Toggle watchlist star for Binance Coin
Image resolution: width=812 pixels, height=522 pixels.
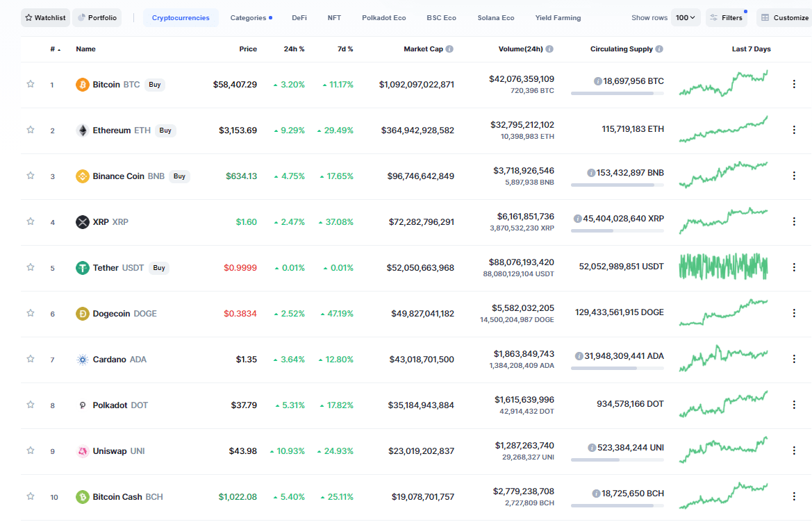[x=31, y=176]
